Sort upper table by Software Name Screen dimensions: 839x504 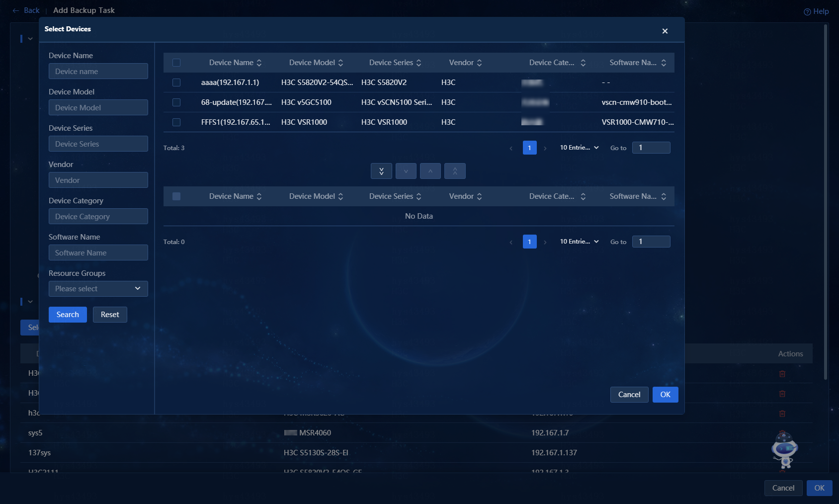click(664, 63)
